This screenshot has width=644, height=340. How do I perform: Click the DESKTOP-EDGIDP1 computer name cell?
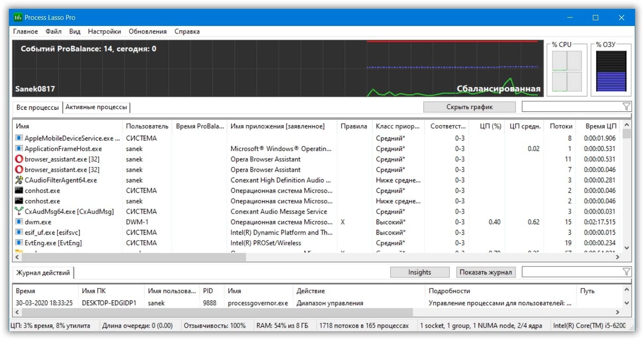pyautogui.click(x=109, y=303)
